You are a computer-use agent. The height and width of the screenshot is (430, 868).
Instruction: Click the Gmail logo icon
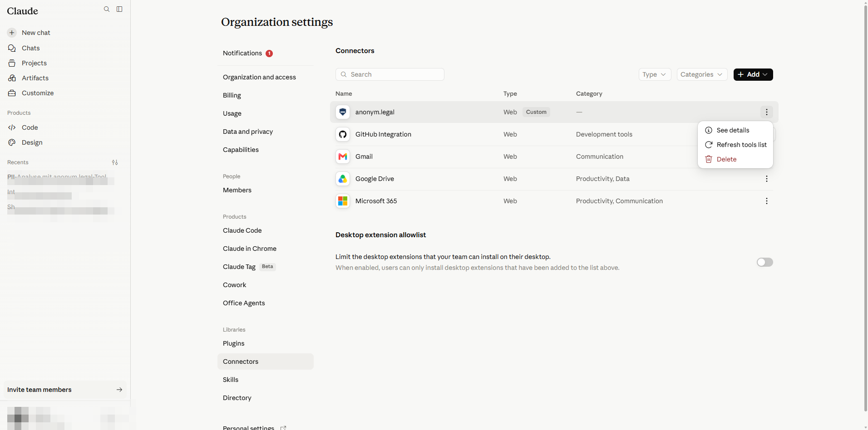pyautogui.click(x=343, y=156)
